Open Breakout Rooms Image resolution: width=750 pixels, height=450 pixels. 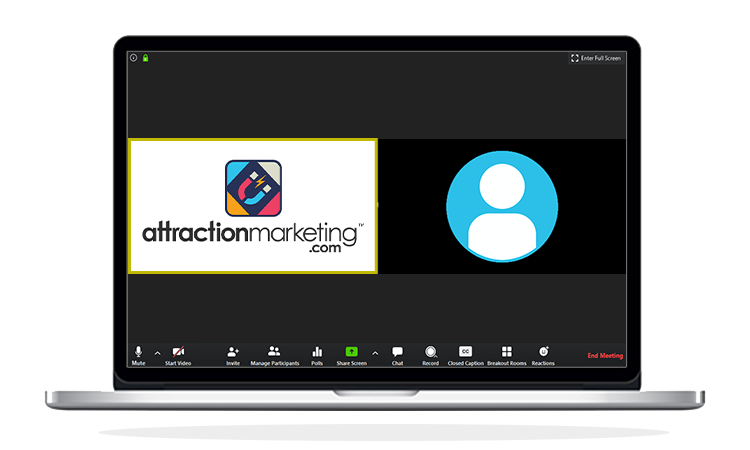click(x=507, y=355)
